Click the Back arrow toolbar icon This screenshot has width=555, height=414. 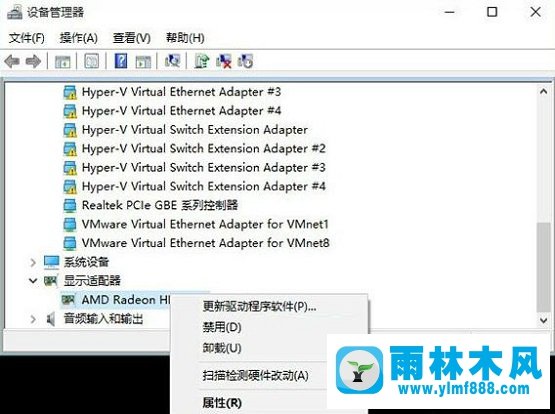(x=12, y=62)
